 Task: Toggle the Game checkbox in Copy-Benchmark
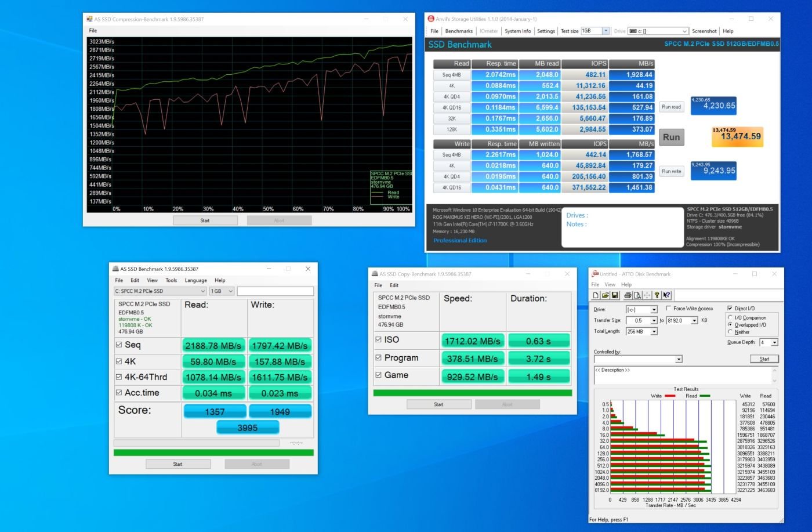(x=378, y=375)
